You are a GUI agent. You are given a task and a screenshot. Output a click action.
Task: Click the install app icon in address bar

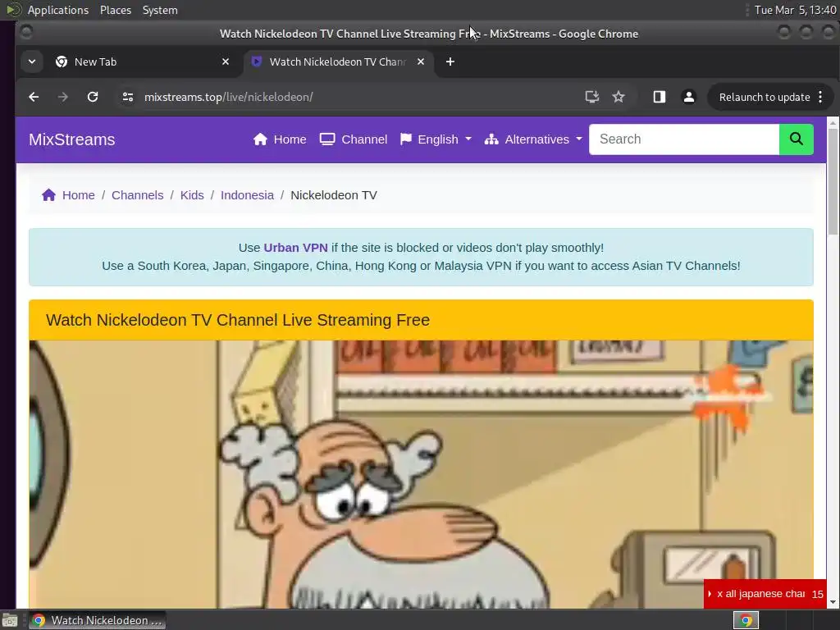(591, 97)
